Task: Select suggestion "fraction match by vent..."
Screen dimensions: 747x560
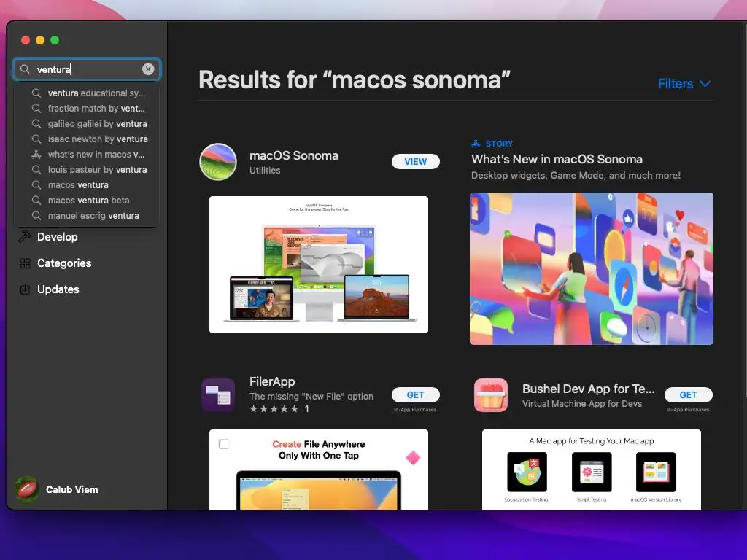Action: (x=88, y=108)
